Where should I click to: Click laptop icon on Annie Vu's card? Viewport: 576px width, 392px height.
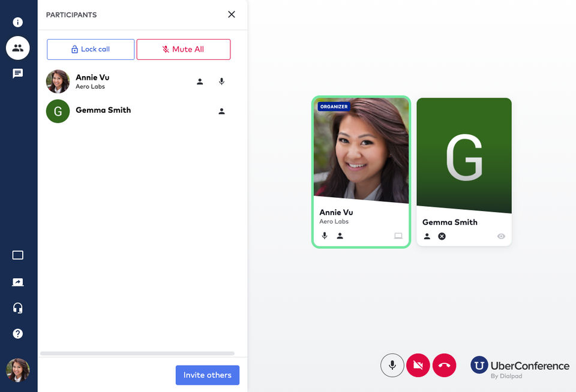click(x=398, y=236)
